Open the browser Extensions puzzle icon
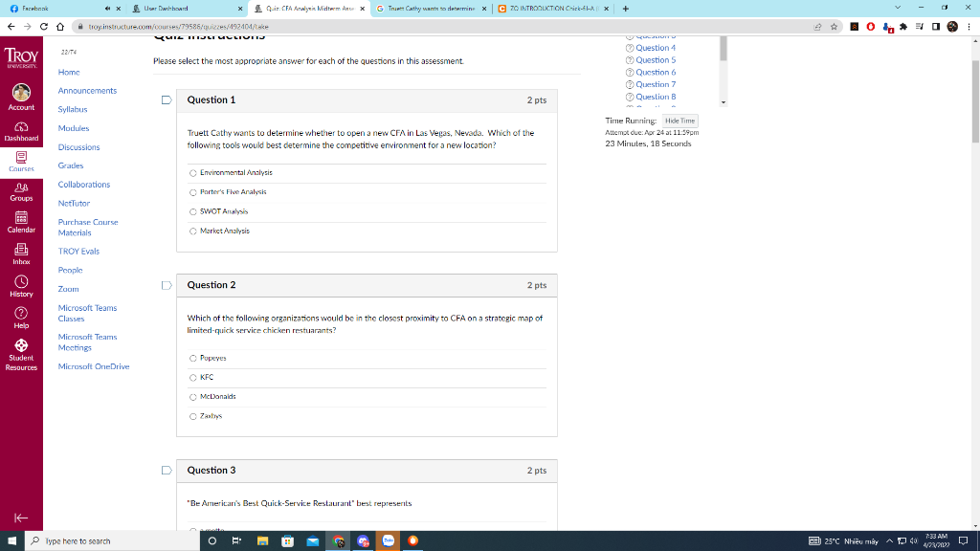980x551 pixels. (x=903, y=26)
